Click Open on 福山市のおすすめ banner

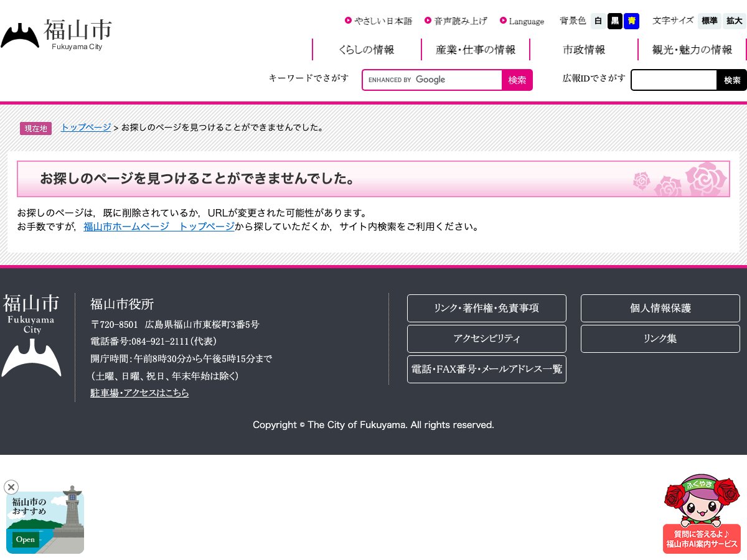point(26,539)
